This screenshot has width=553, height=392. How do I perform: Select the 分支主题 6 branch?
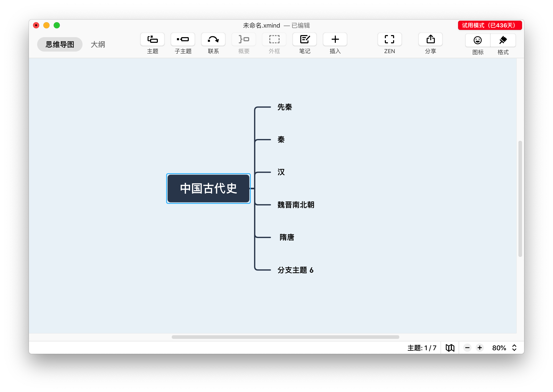pyautogui.click(x=295, y=270)
